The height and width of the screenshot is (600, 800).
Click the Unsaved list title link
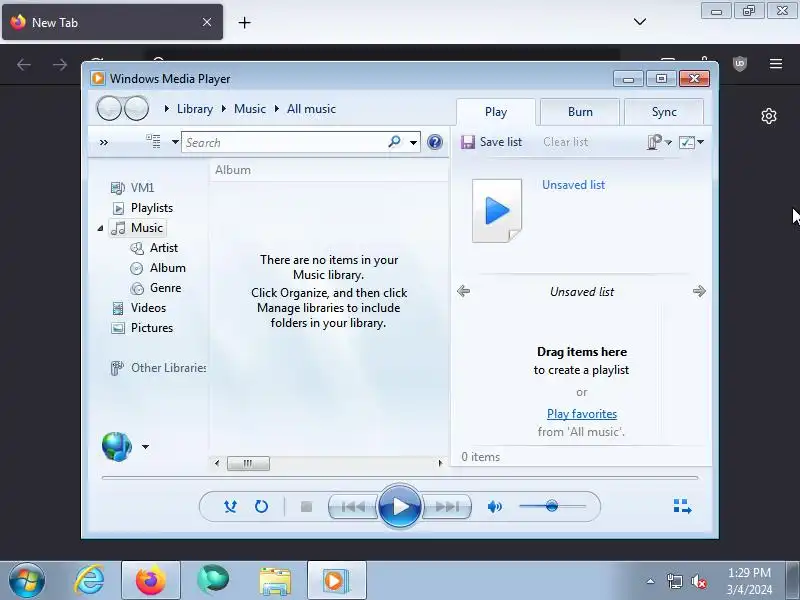click(x=573, y=185)
